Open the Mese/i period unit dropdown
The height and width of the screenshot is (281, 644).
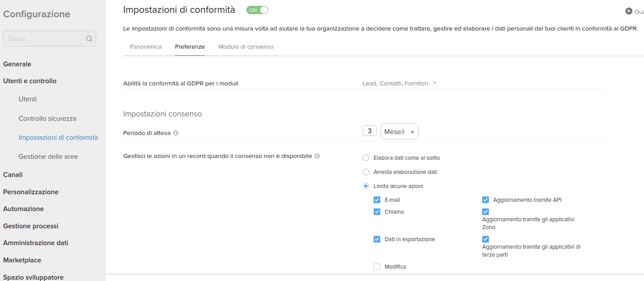point(399,131)
